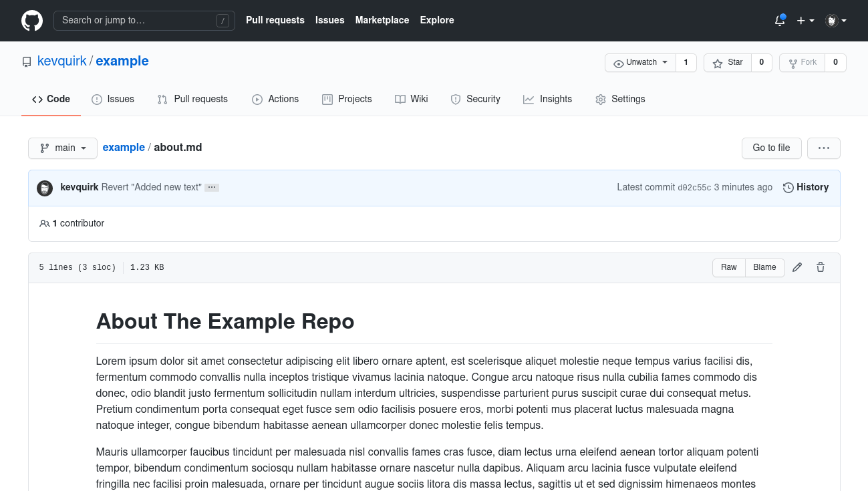Viewport: 868px width, 491px height.
Task: Open the main branch dropdown
Action: (x=62, y=148)
